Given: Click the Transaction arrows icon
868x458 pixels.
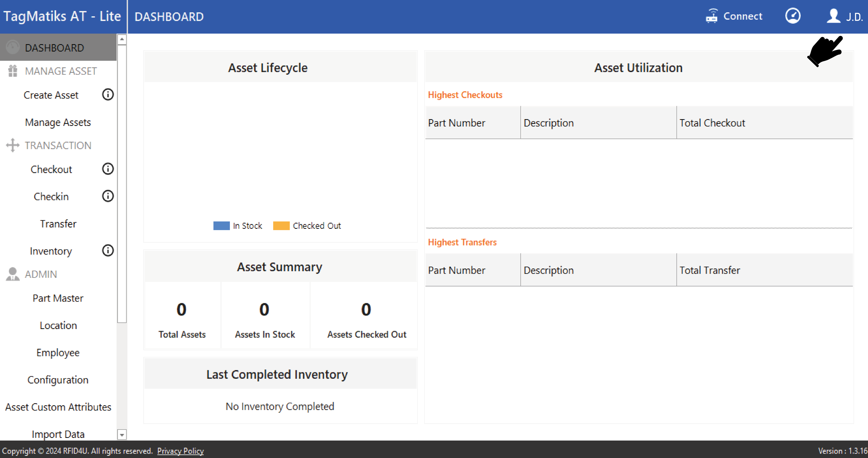Looking at the screenshot, I should click(x=13, y=145).
